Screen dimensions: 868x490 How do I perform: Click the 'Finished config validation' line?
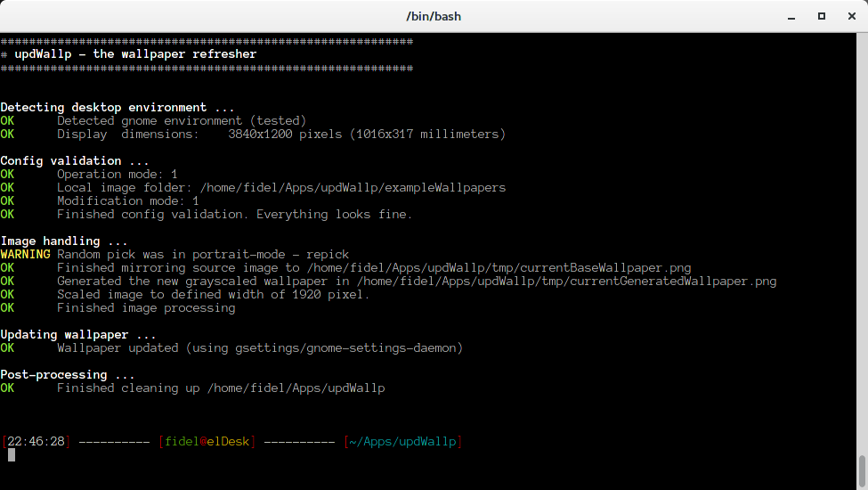coord(235,215)
